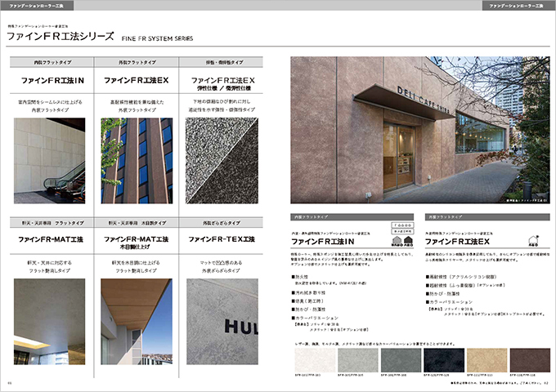Select the 外装フラットタイプ header in the top grid
The width and height of the screenshot is (556, 392).
137,62
